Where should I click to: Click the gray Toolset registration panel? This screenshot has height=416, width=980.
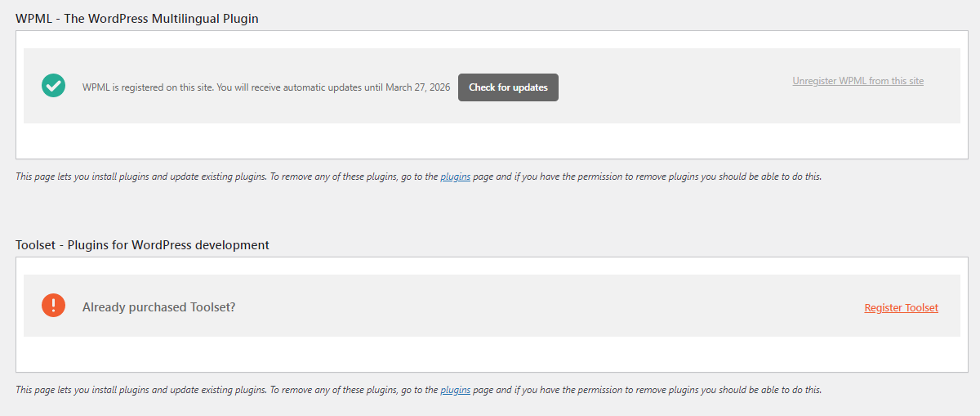click(492, 306)
